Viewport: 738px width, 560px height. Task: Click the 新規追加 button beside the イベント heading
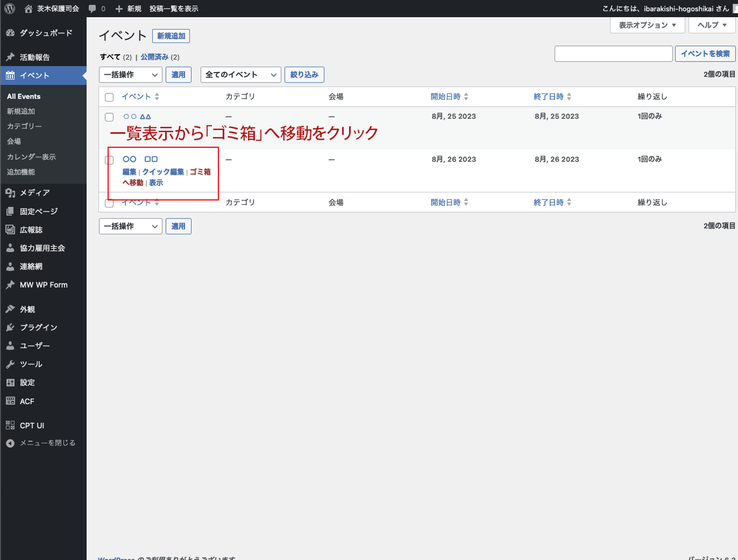tap(171, 36)
